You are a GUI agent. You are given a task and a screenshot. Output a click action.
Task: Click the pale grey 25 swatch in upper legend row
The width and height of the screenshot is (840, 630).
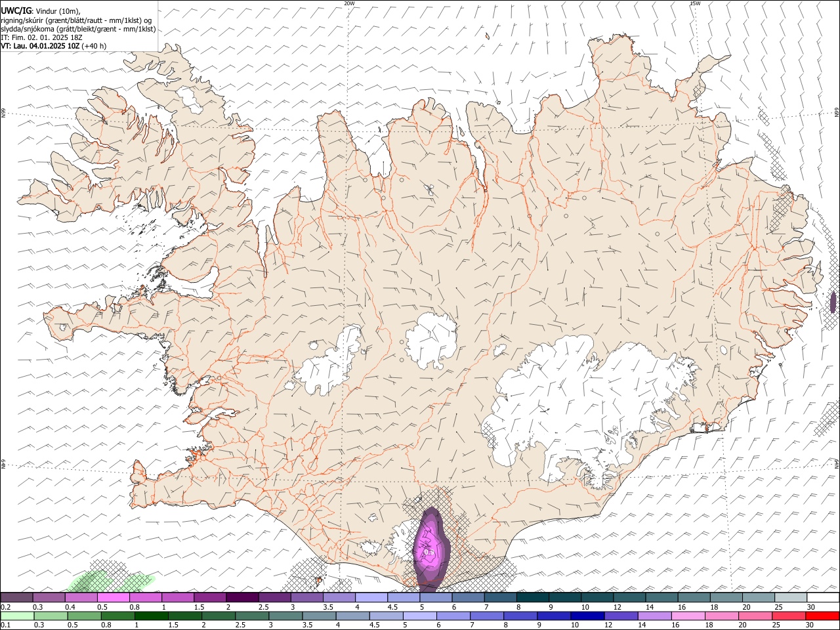791,597
